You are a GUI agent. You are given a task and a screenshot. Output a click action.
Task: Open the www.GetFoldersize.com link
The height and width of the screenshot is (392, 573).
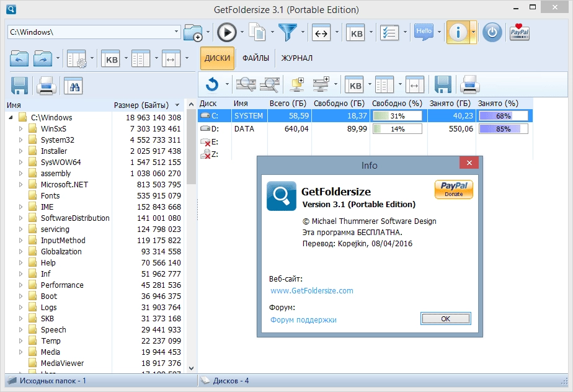coord(312,291)
